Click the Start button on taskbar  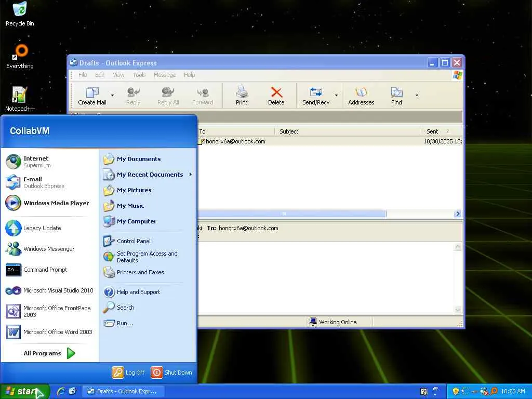(25, 391)
